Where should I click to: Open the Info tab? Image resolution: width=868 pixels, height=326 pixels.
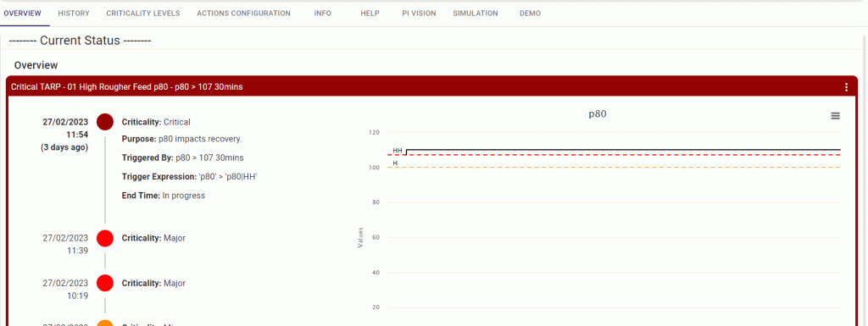323,14
